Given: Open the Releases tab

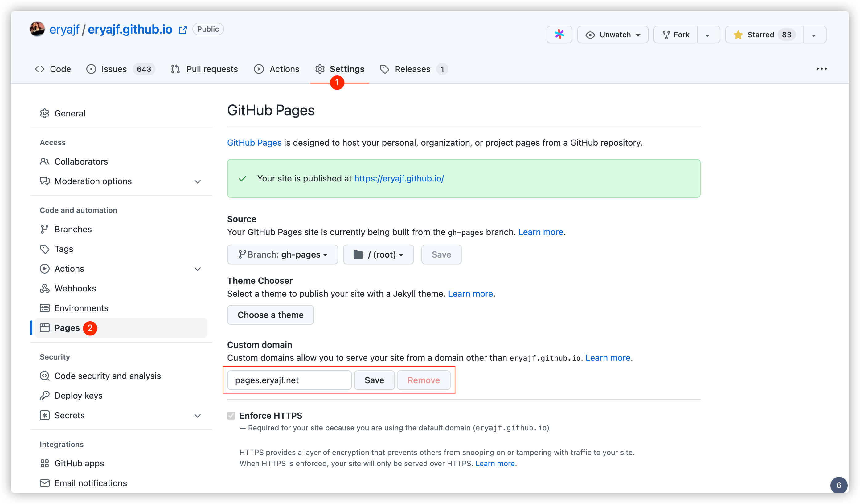Looking at the screenshot, I should click(x=414, y=69).
